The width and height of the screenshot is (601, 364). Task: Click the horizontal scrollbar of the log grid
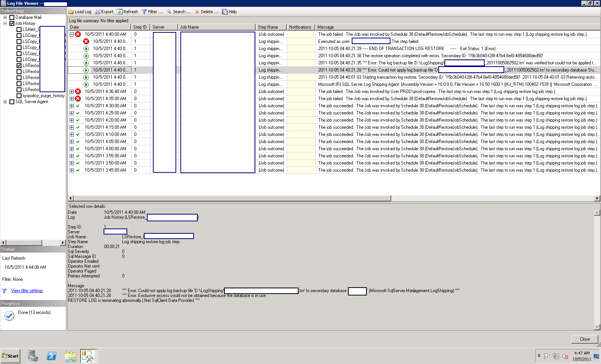232,198
